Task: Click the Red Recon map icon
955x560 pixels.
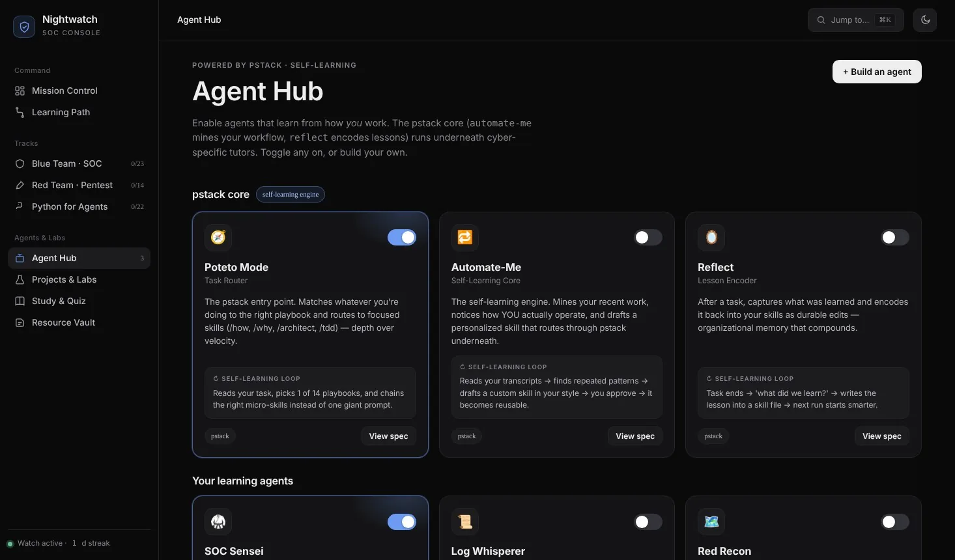Action: click(x=711, y=522)
